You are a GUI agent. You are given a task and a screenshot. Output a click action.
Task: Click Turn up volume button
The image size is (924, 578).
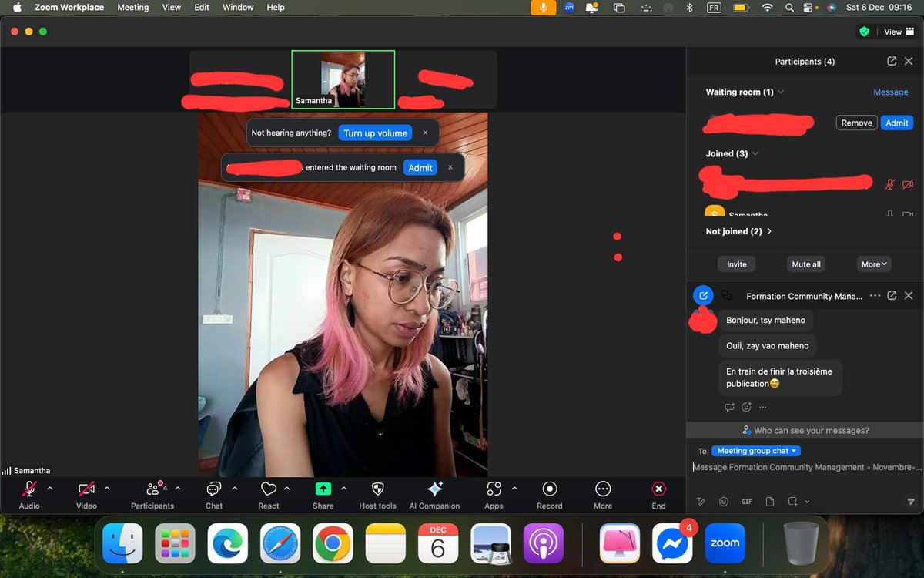tap(376, 133)
